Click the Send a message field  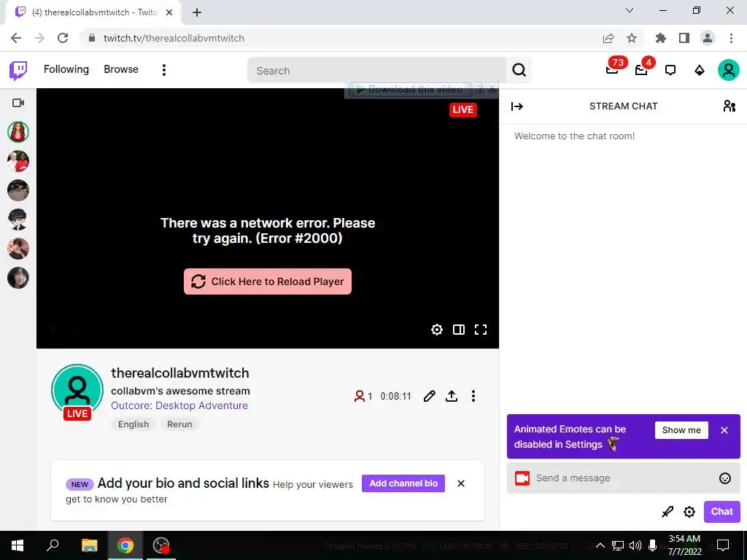click(624, 478)
